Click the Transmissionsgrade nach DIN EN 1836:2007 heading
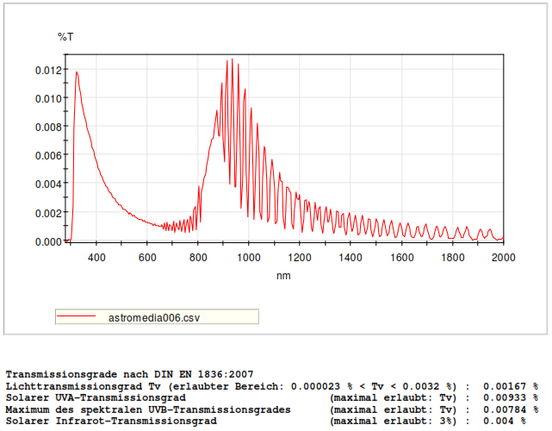This screenshot has height=431, width=552. tap(129, 374)
